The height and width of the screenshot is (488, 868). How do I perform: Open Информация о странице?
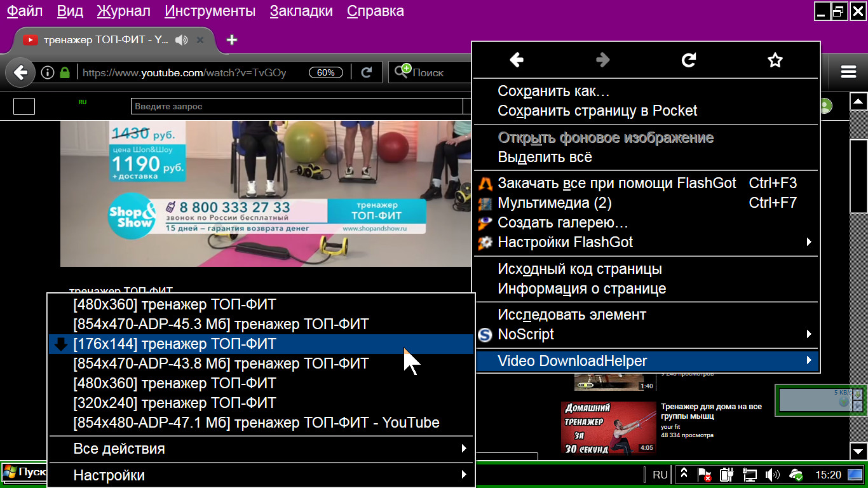[646, 288]
